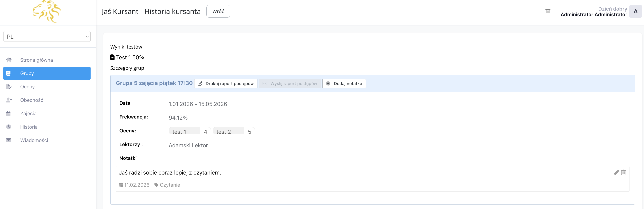This screenshot has height=209, width=644.
Task: Go to Oceny in sidebar
Action: [x=28, y=87]
